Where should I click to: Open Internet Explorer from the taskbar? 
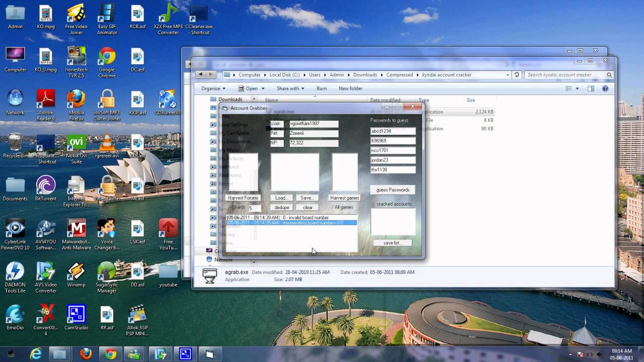point(36,354)
